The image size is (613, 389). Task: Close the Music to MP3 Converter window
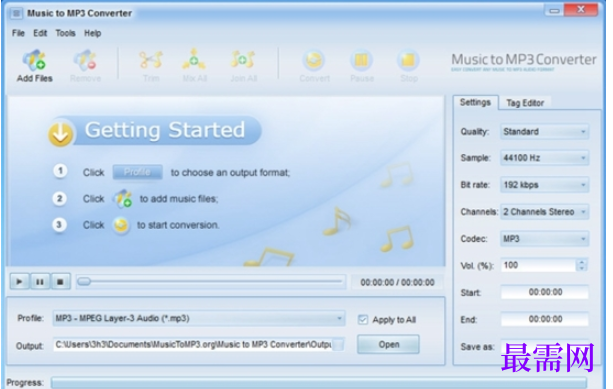click(x=581, y=10)
